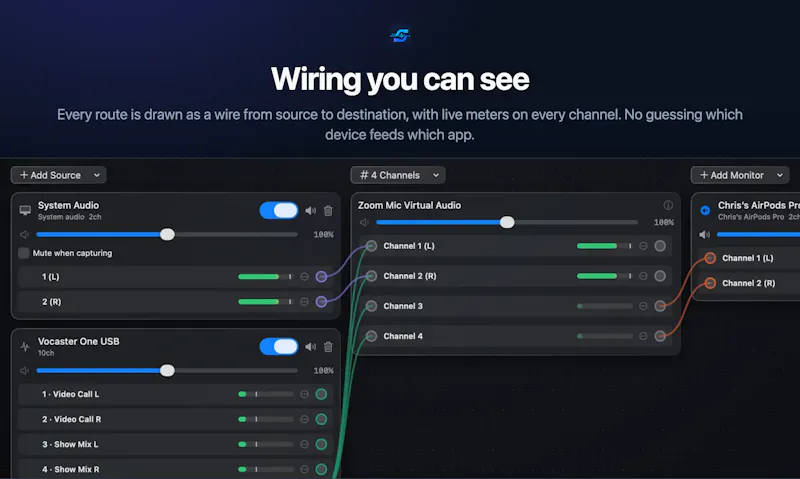Image resolution: width=800 pixels, height=479 pixels.
Task: Click System Audio speaker monitor icon
Action: coord(310,210)
